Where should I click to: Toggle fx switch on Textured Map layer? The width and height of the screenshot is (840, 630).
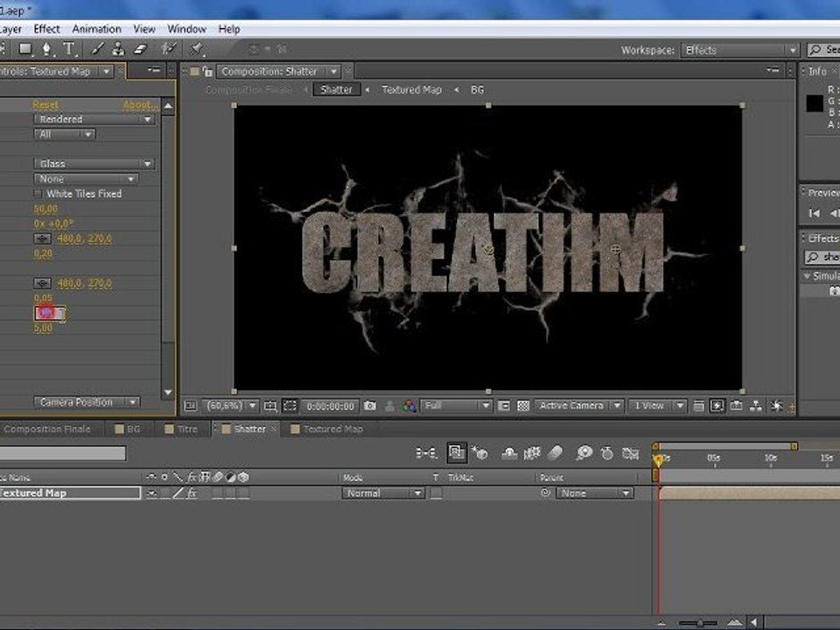(192, 493)
